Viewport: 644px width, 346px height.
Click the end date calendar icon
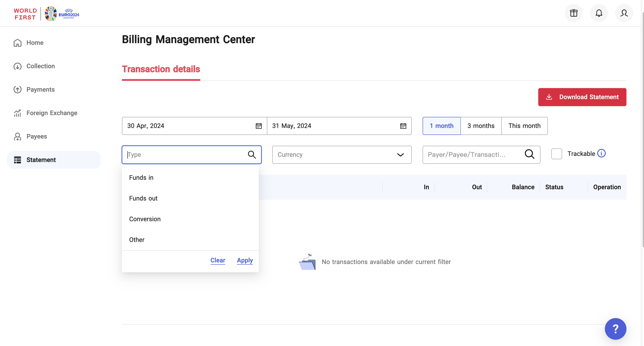pyautogui.click(x=403, y=126)
